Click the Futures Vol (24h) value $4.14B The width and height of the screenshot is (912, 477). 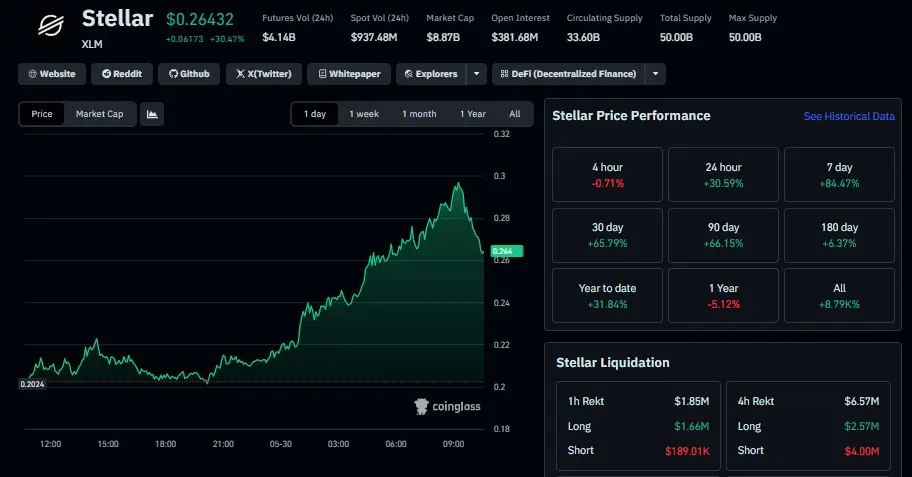click(x=279, y=37)
